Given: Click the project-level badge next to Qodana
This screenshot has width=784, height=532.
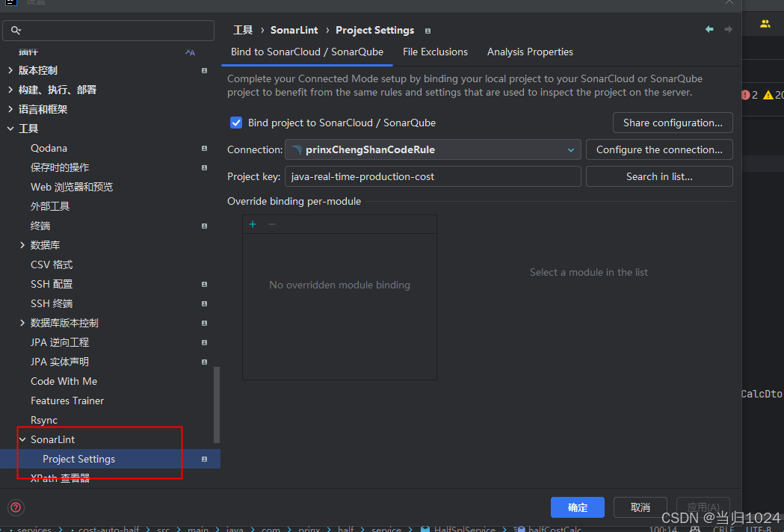Looking at the screenshot, I should [204, 149].
